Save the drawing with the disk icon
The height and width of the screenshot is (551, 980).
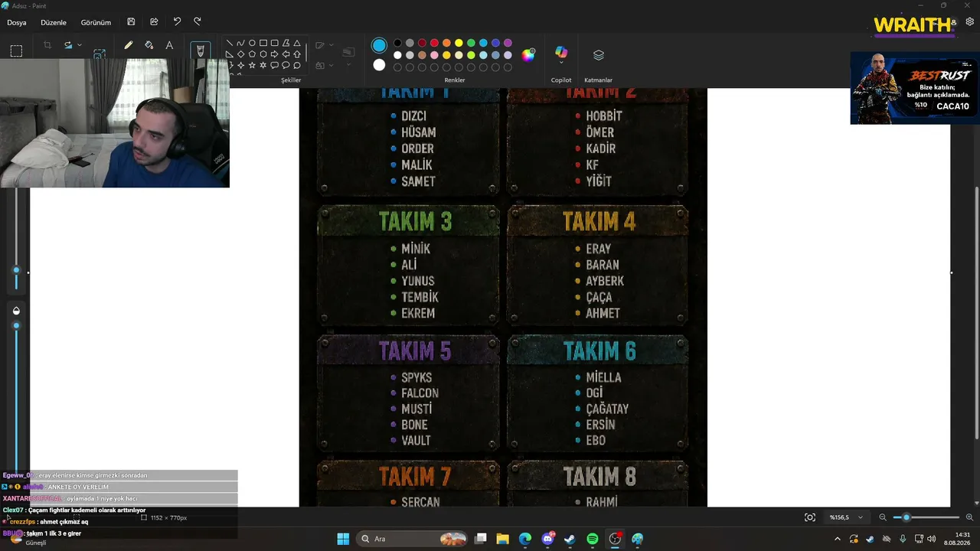pos(131,22)
